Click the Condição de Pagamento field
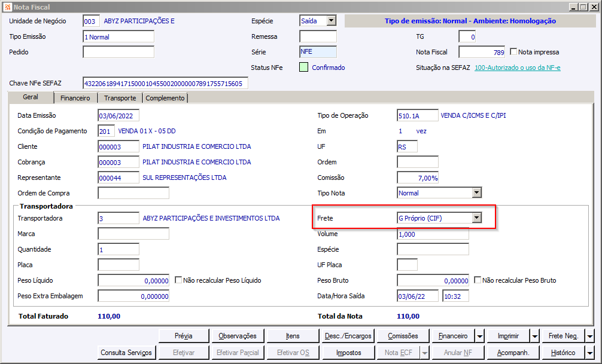 click(x=106, y=131)
